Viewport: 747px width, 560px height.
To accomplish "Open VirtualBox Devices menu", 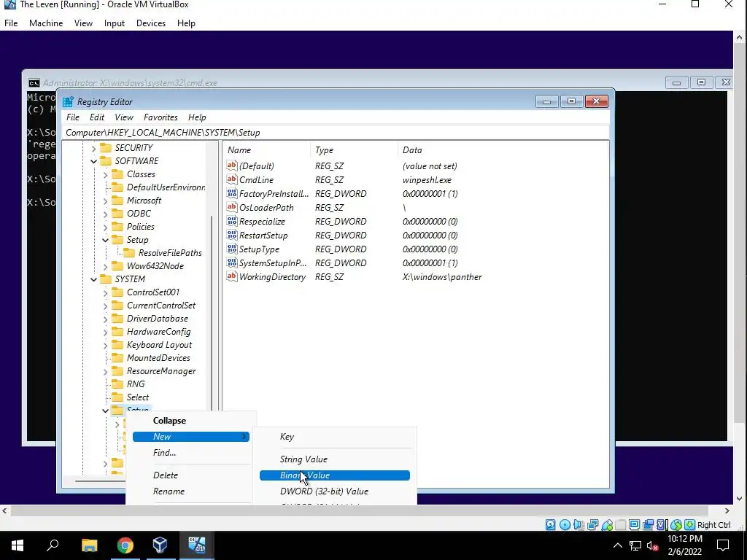I will [x=151, y=23].
